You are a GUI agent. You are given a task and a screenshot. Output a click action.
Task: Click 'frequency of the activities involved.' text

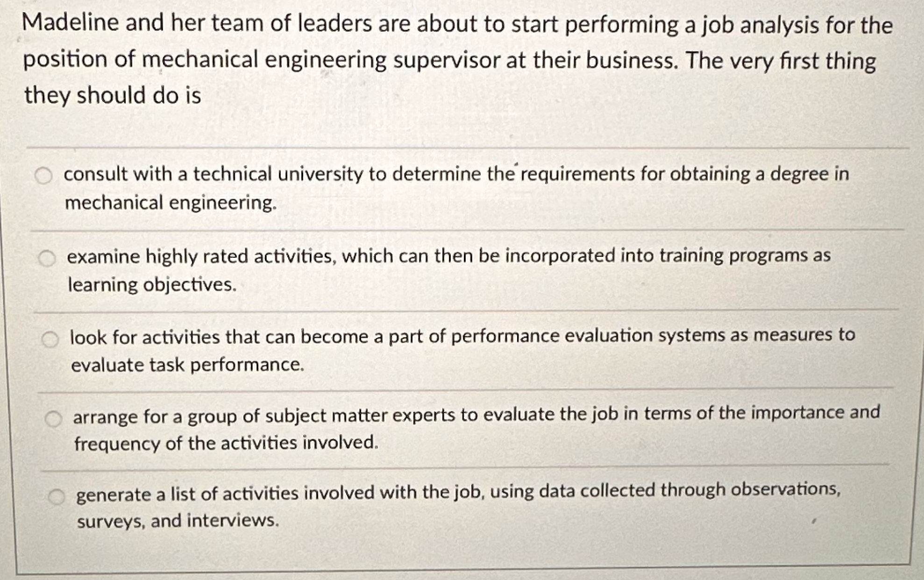(x=227, y=443)
